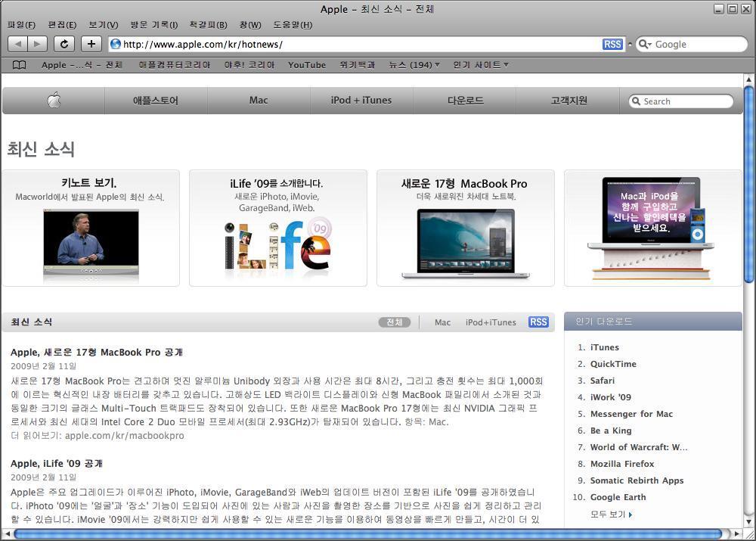Click iTunes in the popular downloads list
The width and height of the screenshot is (756, 541).
(605, 347)
